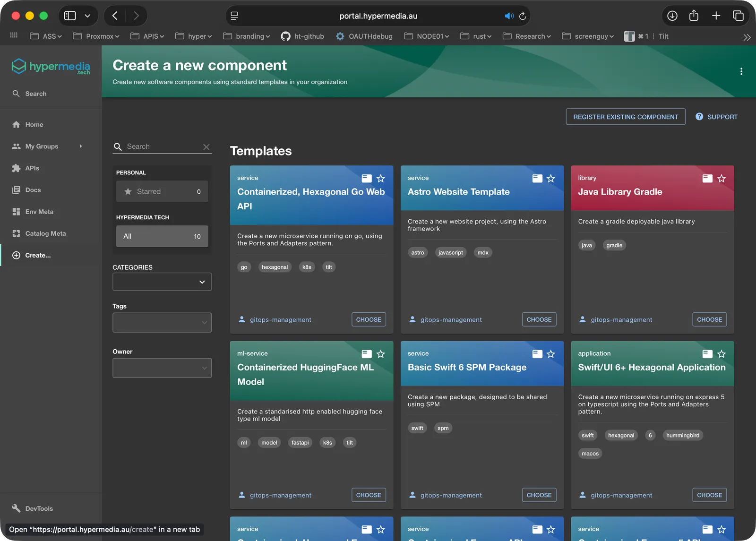Open Env Meta in the sidebar
Screen dimensions: 756x541
pos(51,212)
